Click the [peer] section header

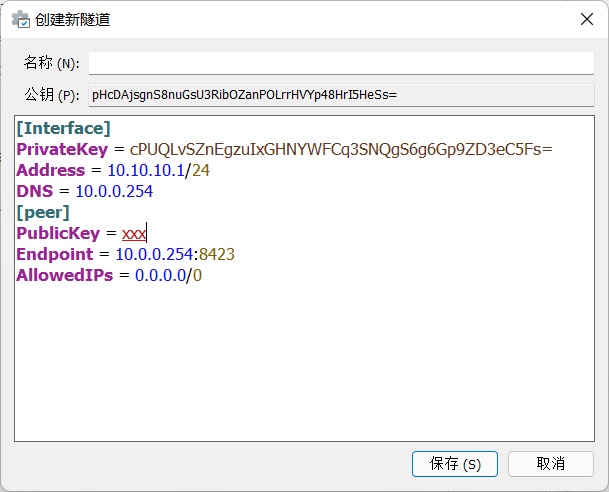(43, 212)
